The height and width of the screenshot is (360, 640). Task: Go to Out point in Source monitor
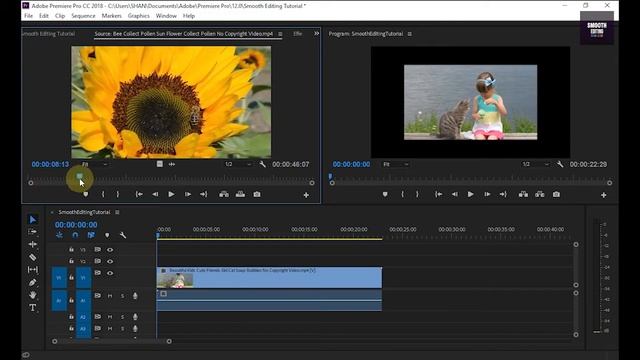click(203, 194)
